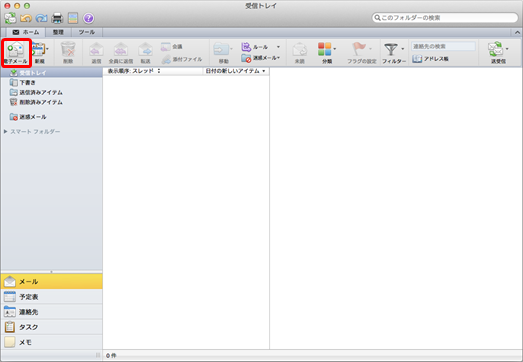This screenshot has width=523, height=362.
Task: Click the 全員に返信 reply-all icon
Action: (121, 49)
